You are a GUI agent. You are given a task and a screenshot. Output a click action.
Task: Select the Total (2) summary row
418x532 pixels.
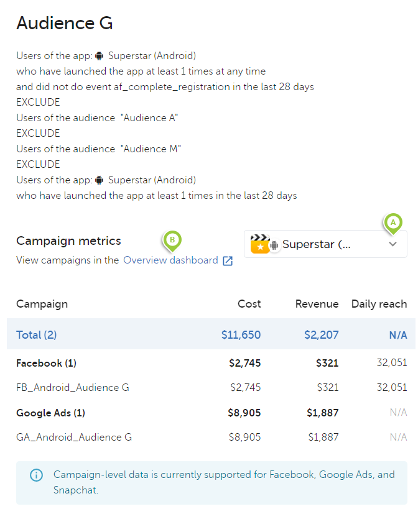[37, 335]
